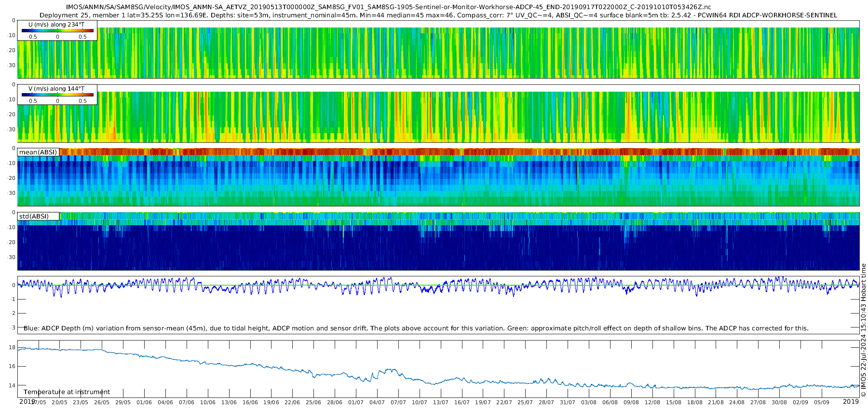868x410 pixels.
Task: Click the Temperature at instrument label
Action: (x=67, y=392)
